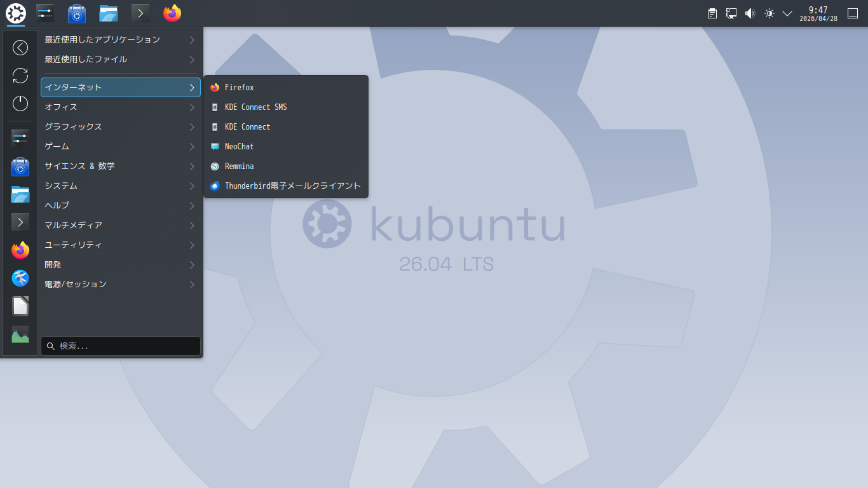Open the Konsole terminal favorite

(20, 222)
